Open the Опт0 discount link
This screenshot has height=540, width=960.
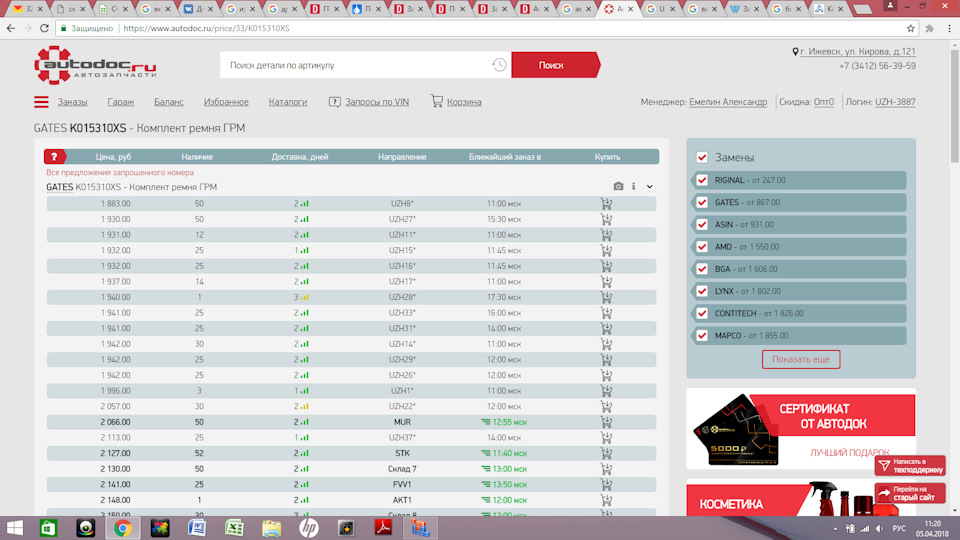[823, 102]
